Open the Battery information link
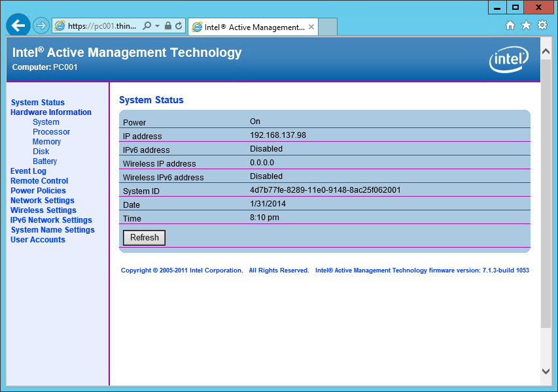 pyautogui.click(x=45, y=161)
